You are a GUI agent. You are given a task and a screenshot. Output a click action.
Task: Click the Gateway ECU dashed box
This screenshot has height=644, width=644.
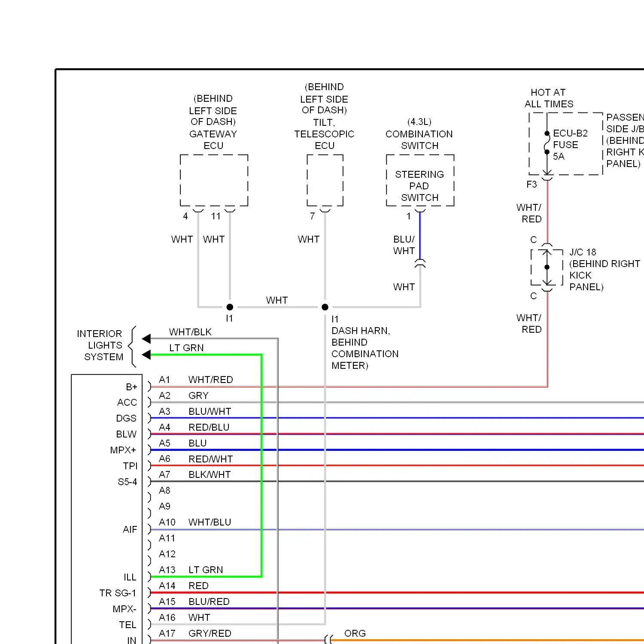coord(214,180)
